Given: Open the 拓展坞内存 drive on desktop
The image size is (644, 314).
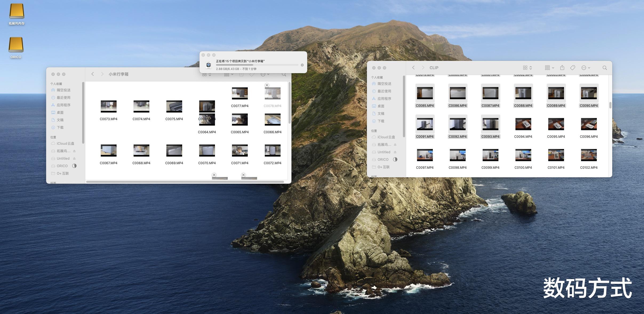Looking at the screenshot, I should tap(17, 11).
